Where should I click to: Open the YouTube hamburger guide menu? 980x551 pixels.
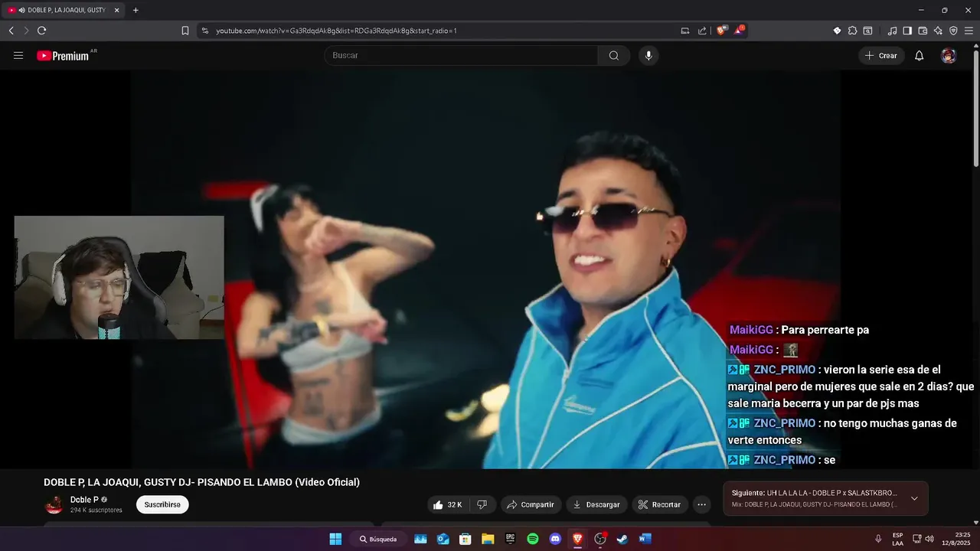pos(18,55)
